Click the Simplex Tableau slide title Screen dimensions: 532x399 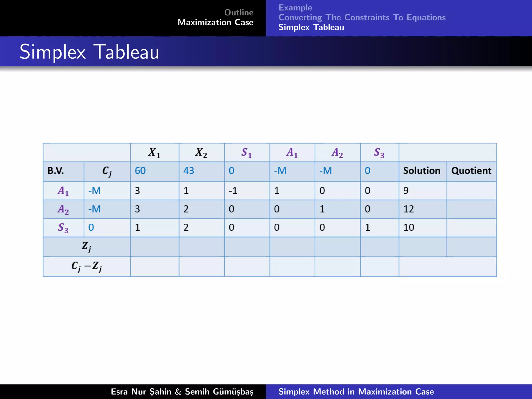coord(89,52)
